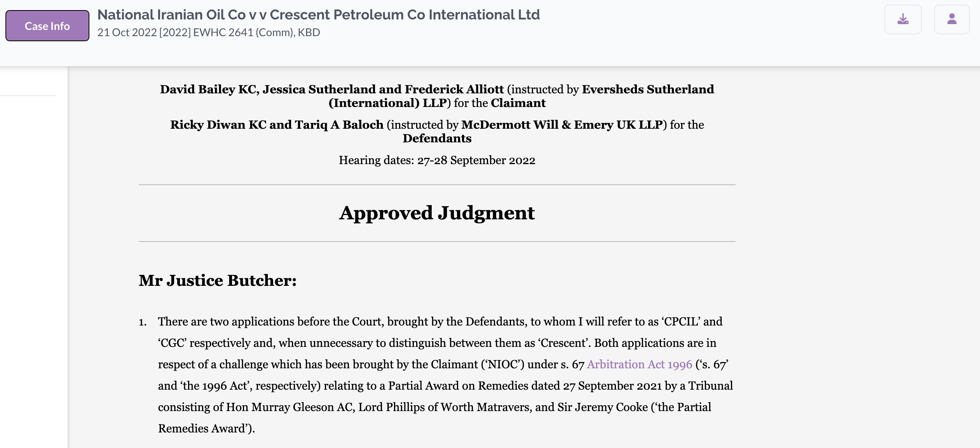Click the Mr Justice Butcher heading

(x=218, y=280)
